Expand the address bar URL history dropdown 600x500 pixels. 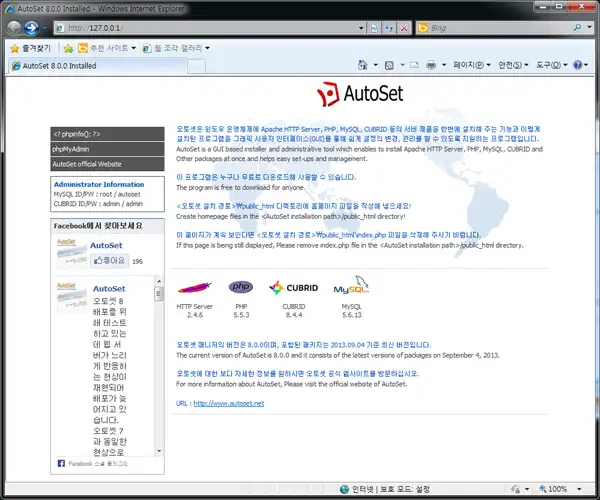[x=361, y=28]
